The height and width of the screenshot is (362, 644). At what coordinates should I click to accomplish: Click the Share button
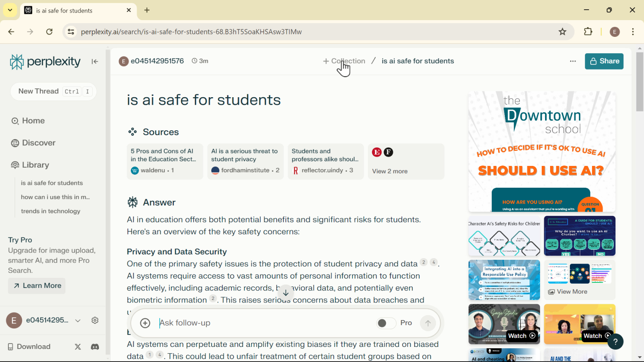(604, 61)
